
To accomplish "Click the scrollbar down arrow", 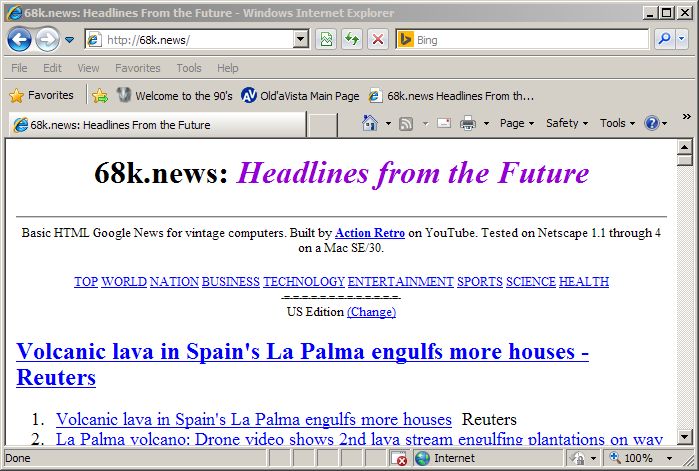I will click(685, 436).
